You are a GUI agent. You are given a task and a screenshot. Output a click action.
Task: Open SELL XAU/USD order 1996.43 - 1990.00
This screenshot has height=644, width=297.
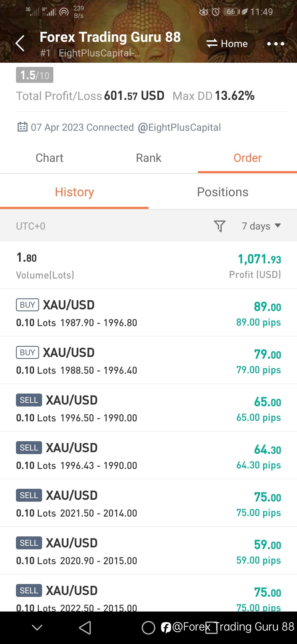148,455
